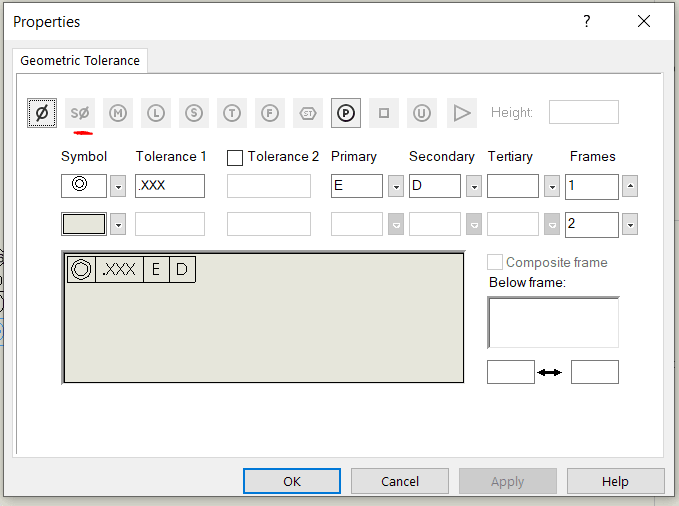
Task: Insert tangent plane (T) symbol
Action: pyautogui.click(x=232, y=113)
